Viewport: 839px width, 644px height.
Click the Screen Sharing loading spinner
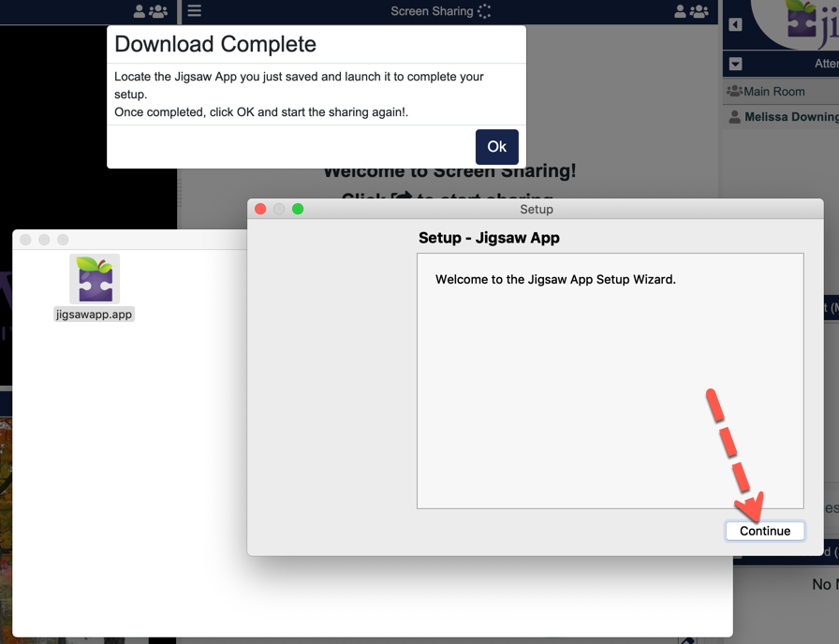484,11
